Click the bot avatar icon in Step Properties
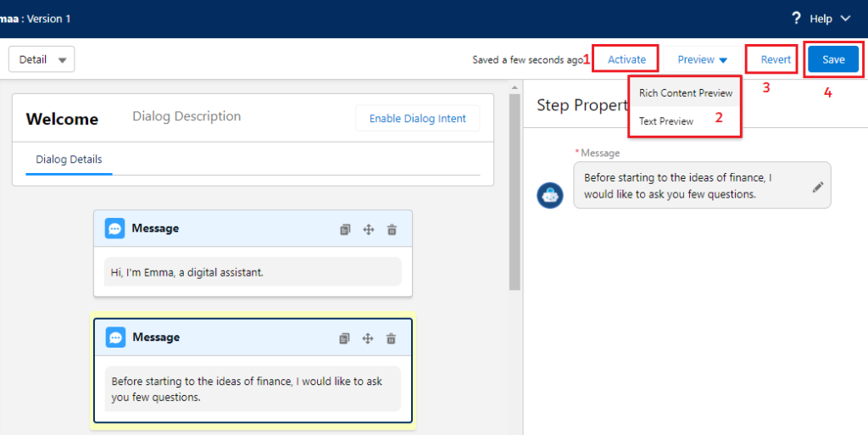The height and width of the screenshot is (435, 868). click(549, 195)
